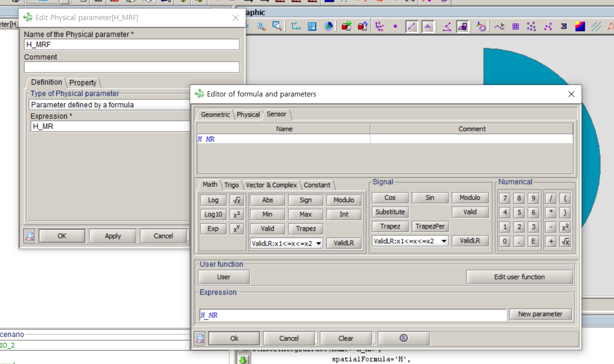Click Cancel in formula editor
This screenshot has height=364, width=614.
[x=289, y=338]
